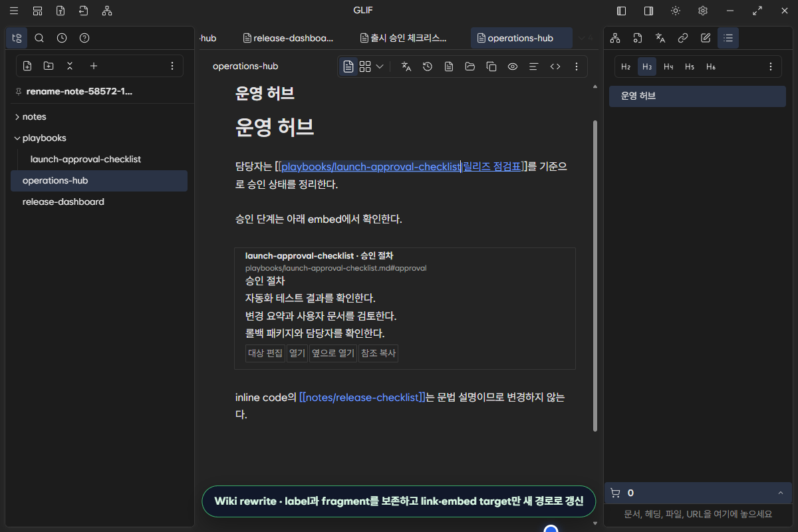
Task: Toggle preview eye icon
Action: (x=513, y=66)
